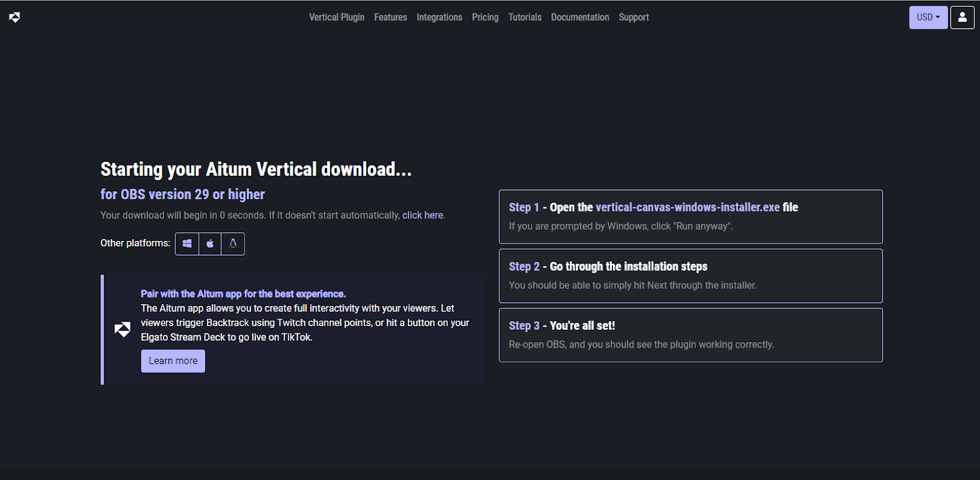Click the 'Re-open OBS' instruction text
This screenshot has width=980, height=480.
641,345
